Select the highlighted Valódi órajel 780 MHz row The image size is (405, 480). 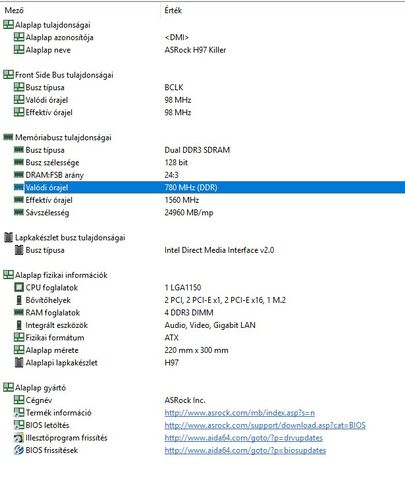pos(215,187)
